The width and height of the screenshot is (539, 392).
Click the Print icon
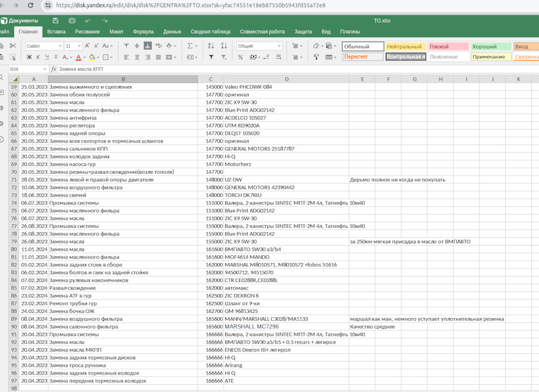72,21
